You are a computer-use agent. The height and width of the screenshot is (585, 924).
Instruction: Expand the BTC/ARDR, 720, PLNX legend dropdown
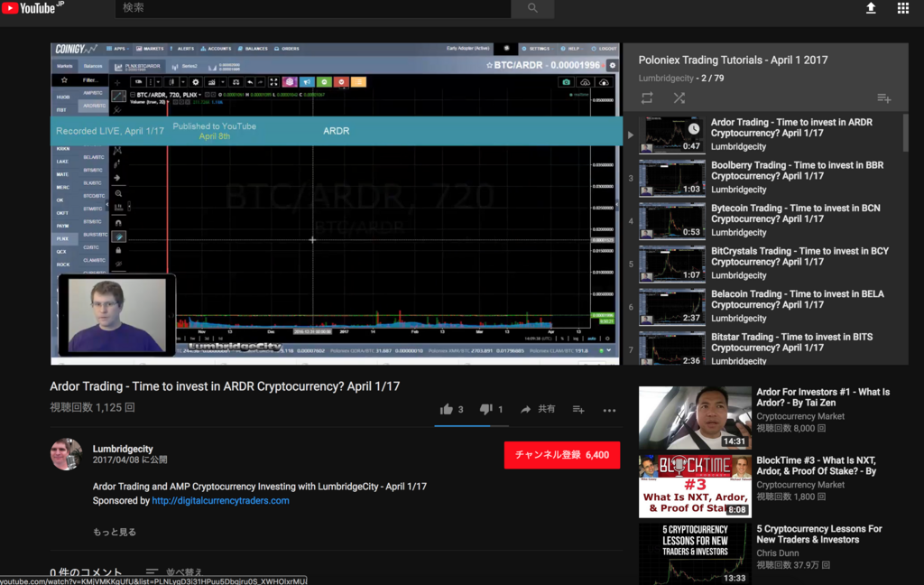200,95
